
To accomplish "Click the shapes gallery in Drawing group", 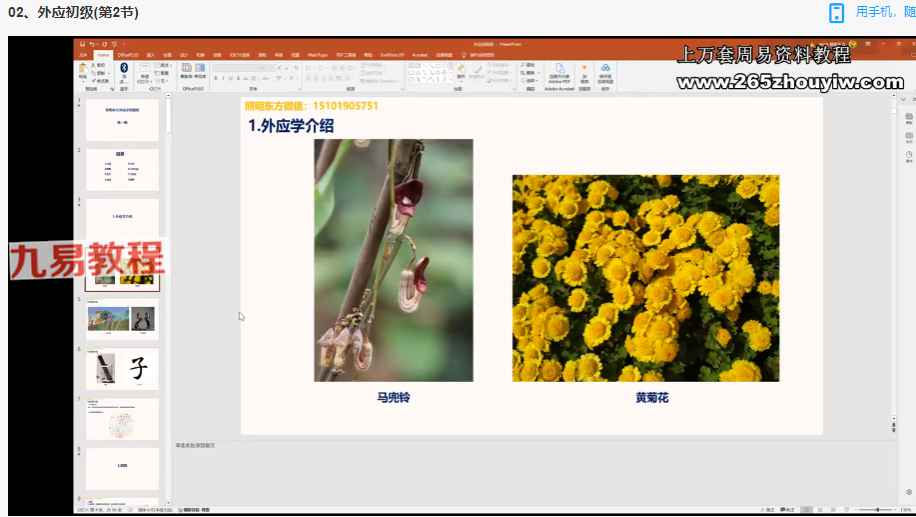I will tap(430, 73).
